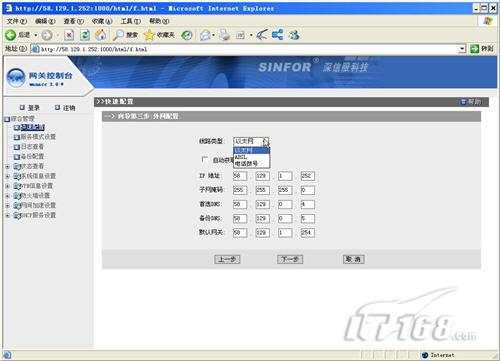Click the status bar Internet zone icon
The image size is (500, 361).
pyautogui.click(x=425, y=355)
